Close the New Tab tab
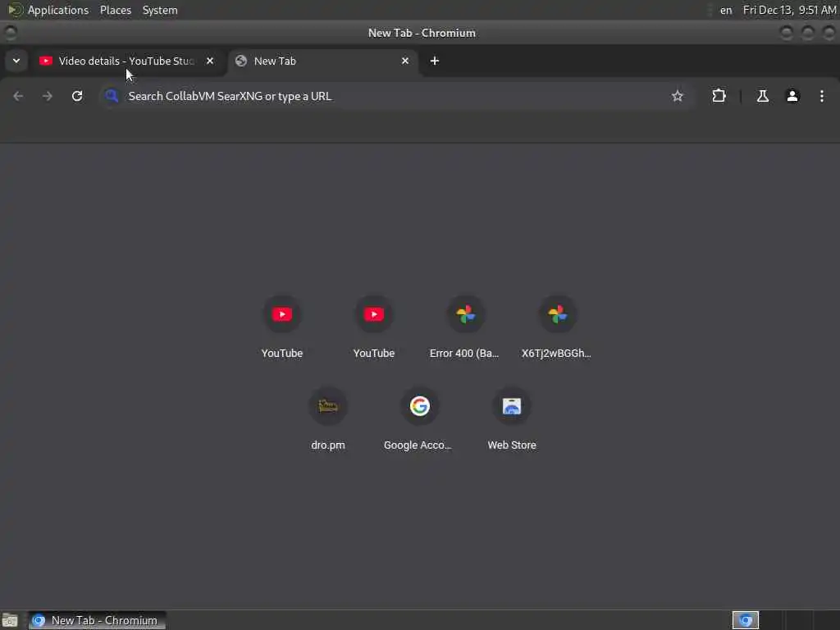Screen dimensions: 840x630 point(405,61)
